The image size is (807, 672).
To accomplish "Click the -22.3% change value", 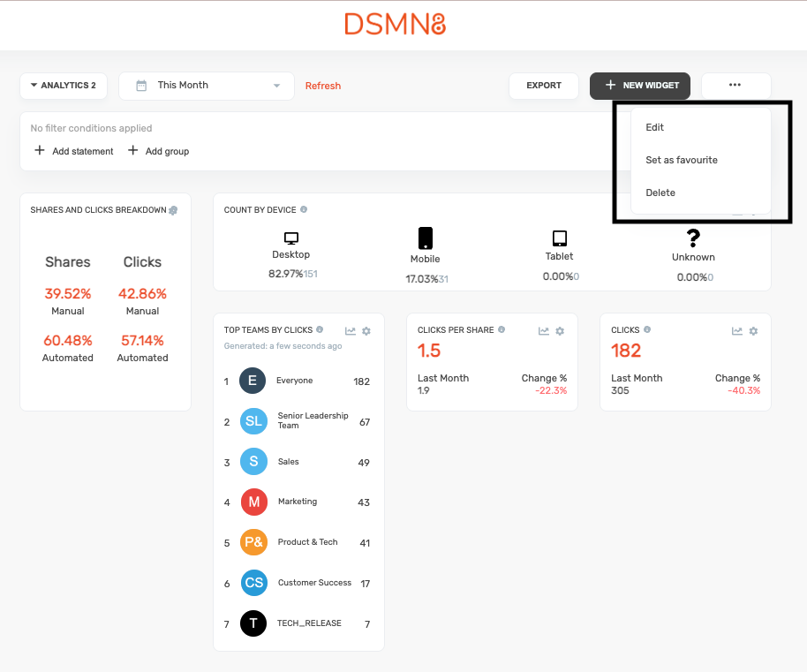I will coord(551,390).
